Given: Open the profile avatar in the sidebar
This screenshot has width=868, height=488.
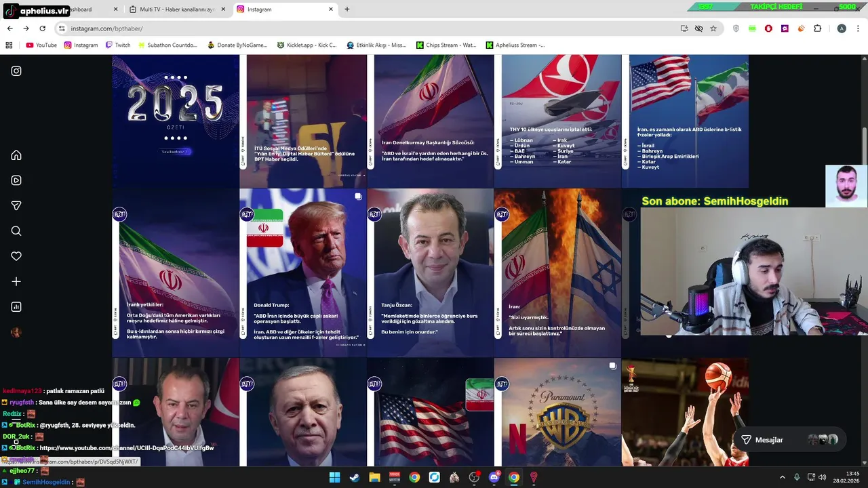Looking at the screenshot, I should (x=16, y=332).
